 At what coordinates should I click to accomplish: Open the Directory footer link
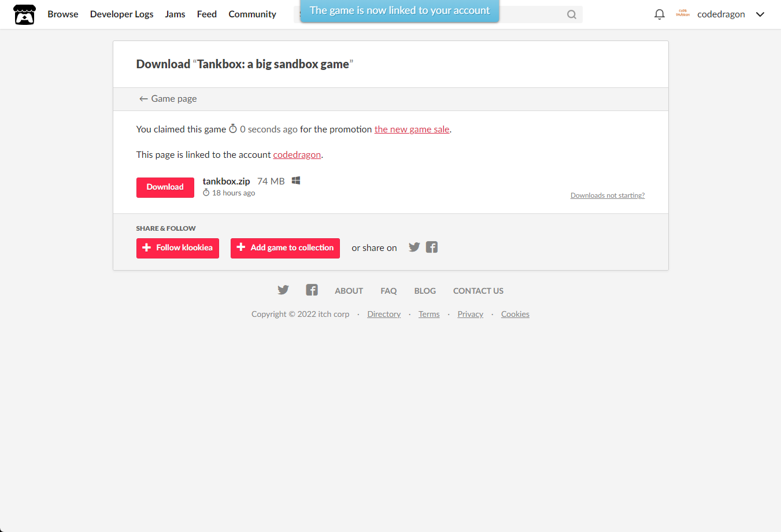[x=384, y=314]
